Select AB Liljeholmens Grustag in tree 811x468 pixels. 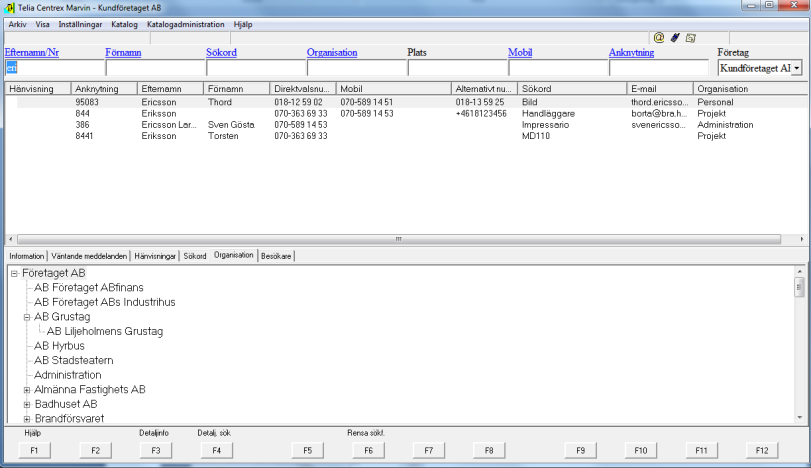pyautogui.click(x=105, y=331)
